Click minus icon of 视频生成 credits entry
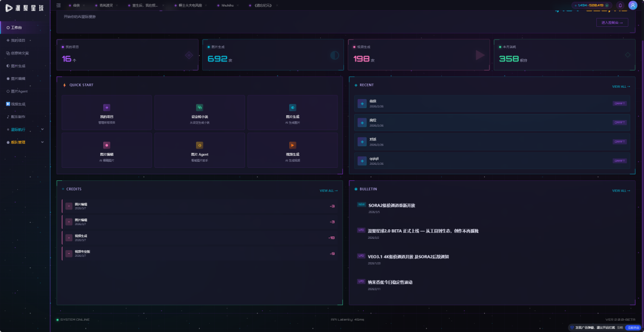Image resolution: width=644 pixels, height=332 pixels. coord(69,238)
